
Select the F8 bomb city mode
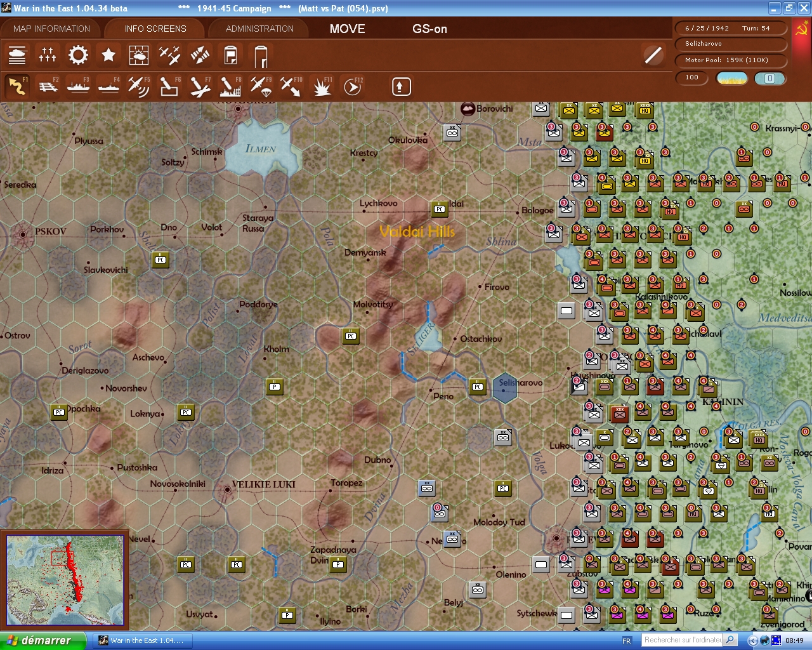point(230,86)
